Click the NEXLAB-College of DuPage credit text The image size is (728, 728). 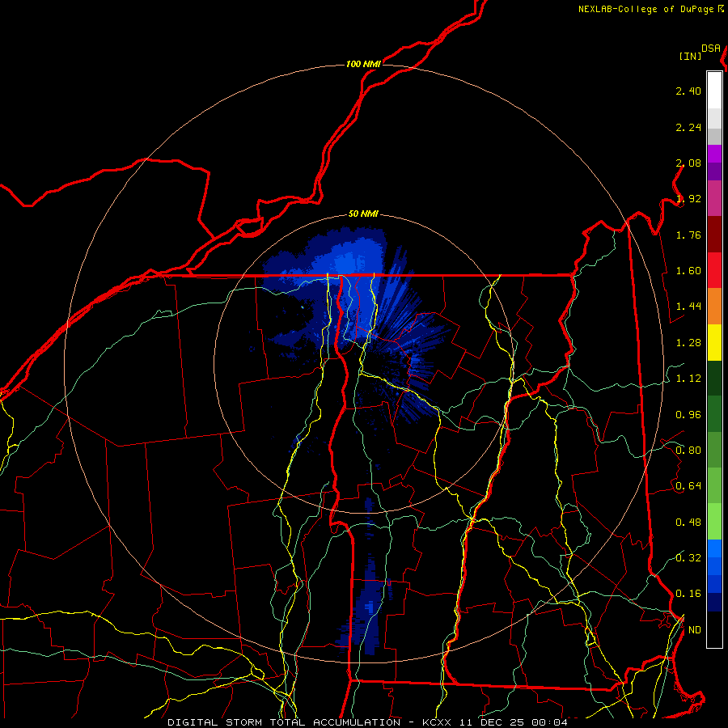pos(651,9)
